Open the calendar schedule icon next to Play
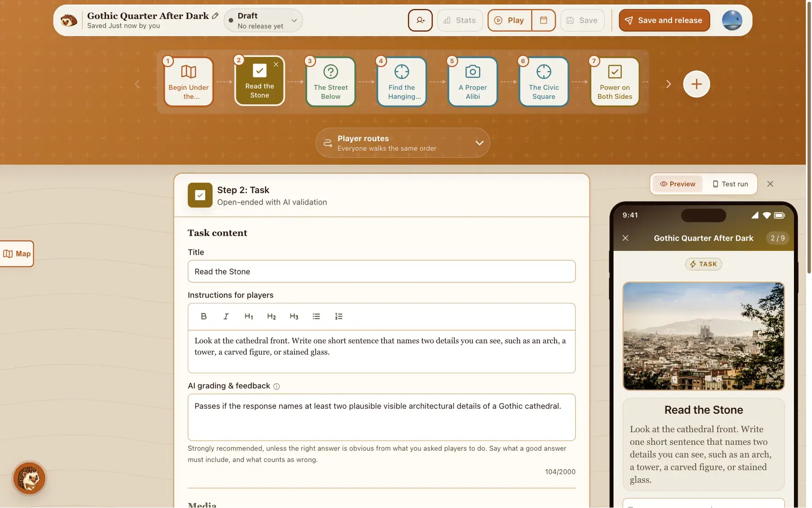Viewport: 812px width, 508px height. (x=544, y=20)
